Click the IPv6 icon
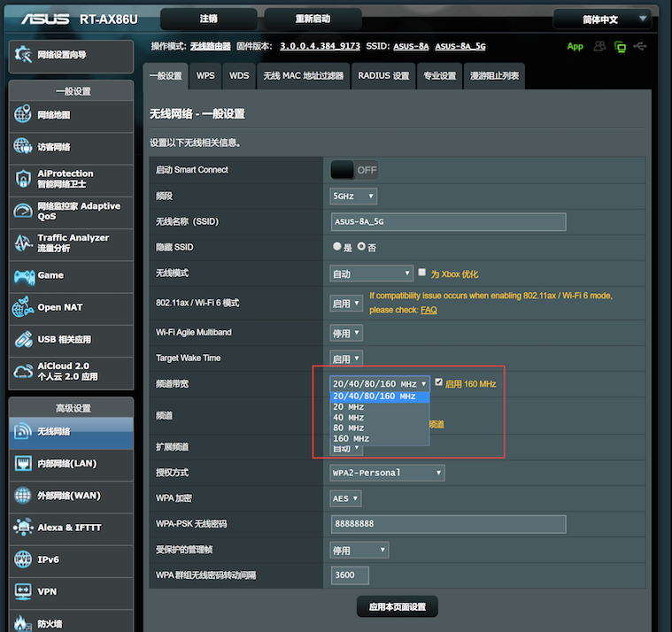672x632 pixels. (x=23, y=559)
